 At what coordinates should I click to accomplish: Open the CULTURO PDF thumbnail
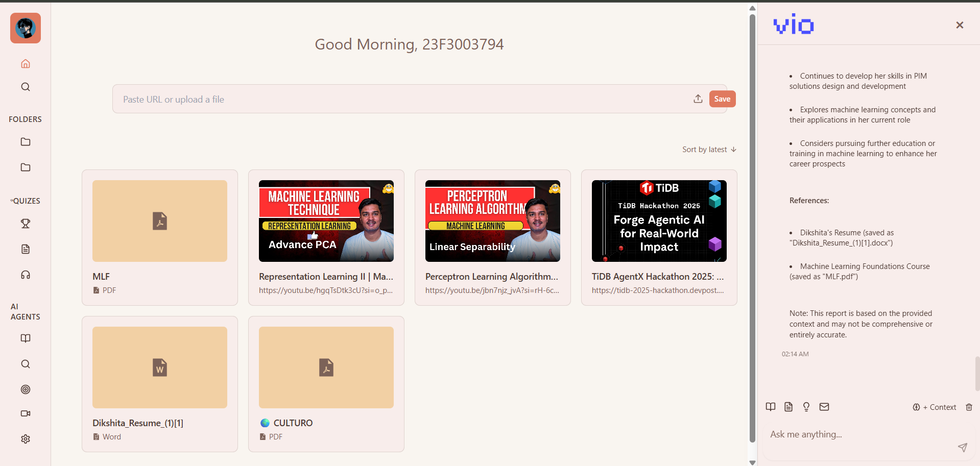[x=326, y=367]
